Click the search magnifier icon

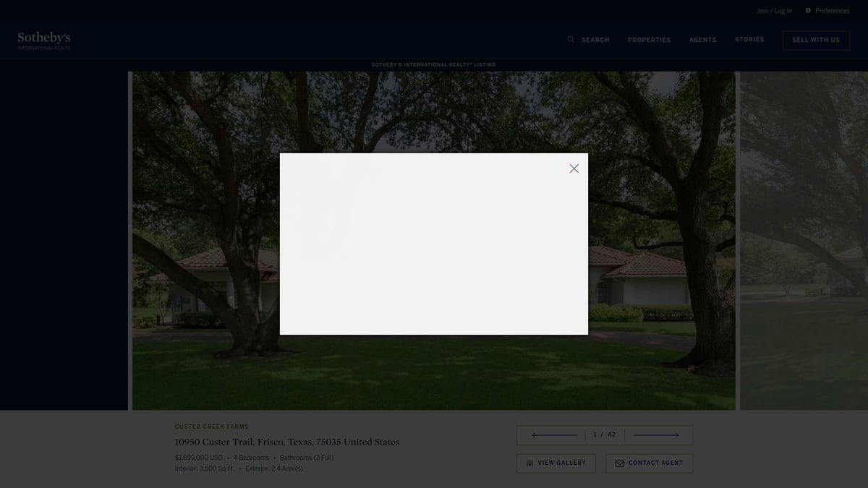coord(571,39)
